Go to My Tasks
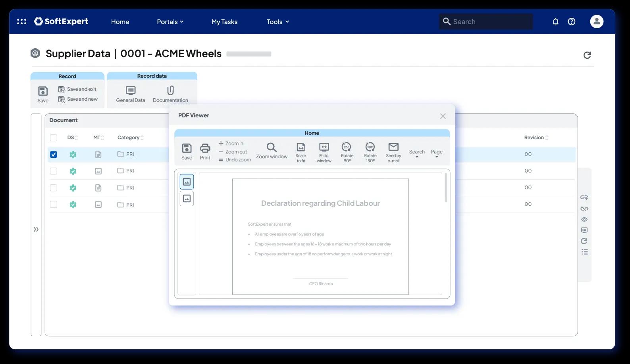 click(224, 22)
